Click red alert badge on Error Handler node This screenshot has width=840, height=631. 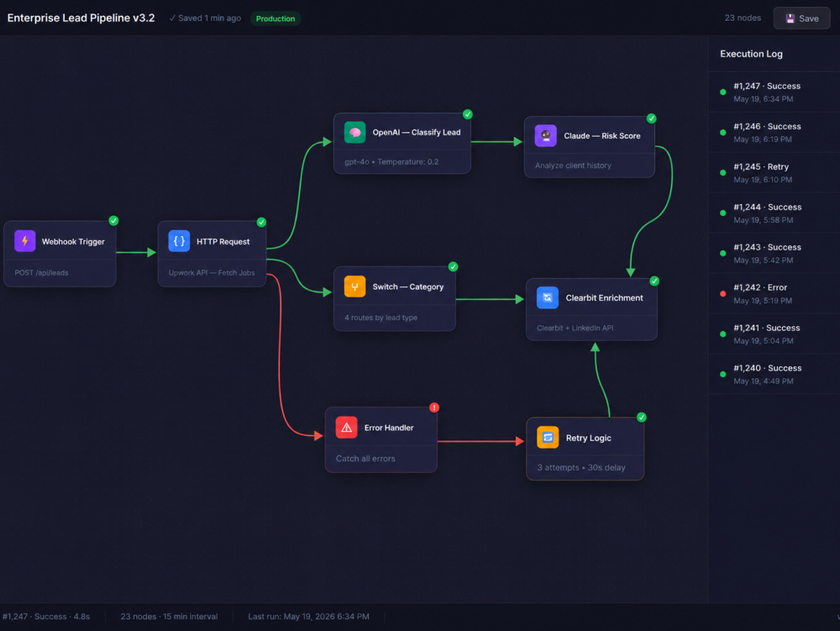[434, 408]
